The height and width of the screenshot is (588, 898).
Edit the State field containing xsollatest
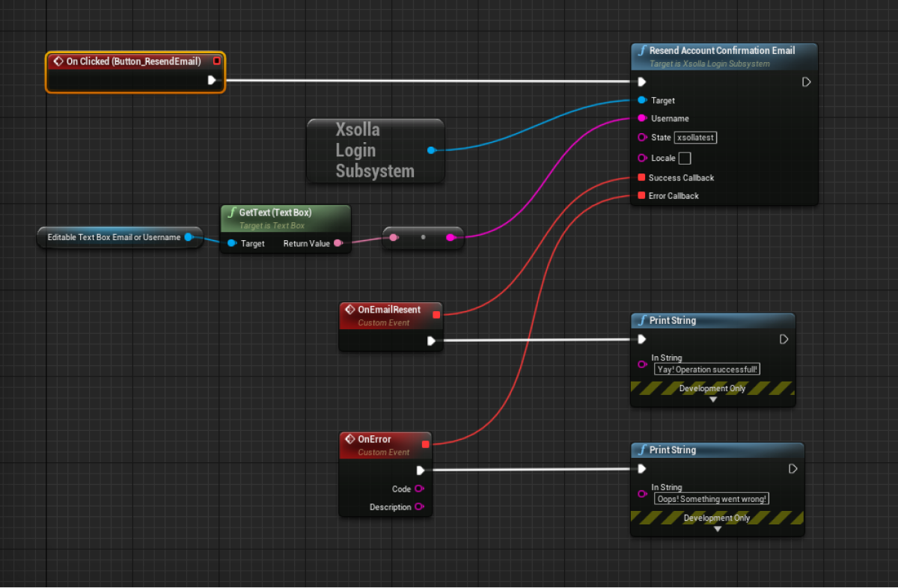click(x=695, y=138)
